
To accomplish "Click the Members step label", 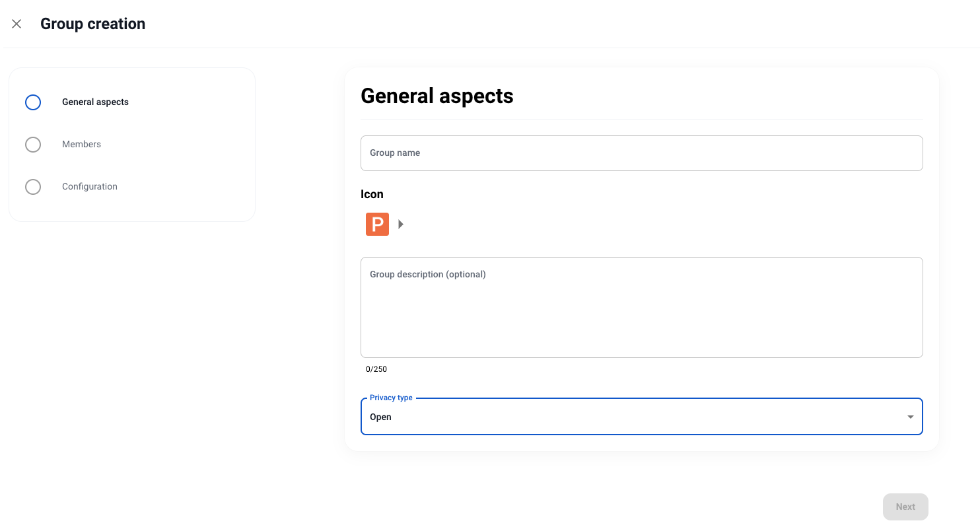I will 81,144.
